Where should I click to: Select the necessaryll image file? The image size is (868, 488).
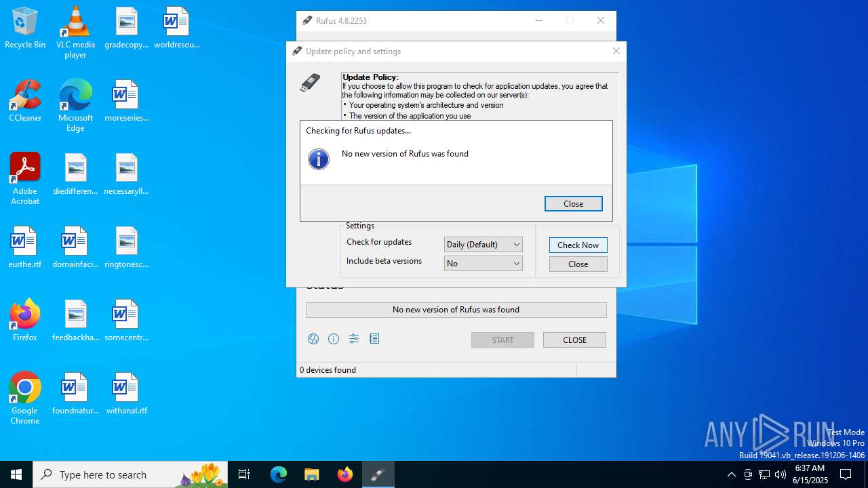(x=126, y=174)
